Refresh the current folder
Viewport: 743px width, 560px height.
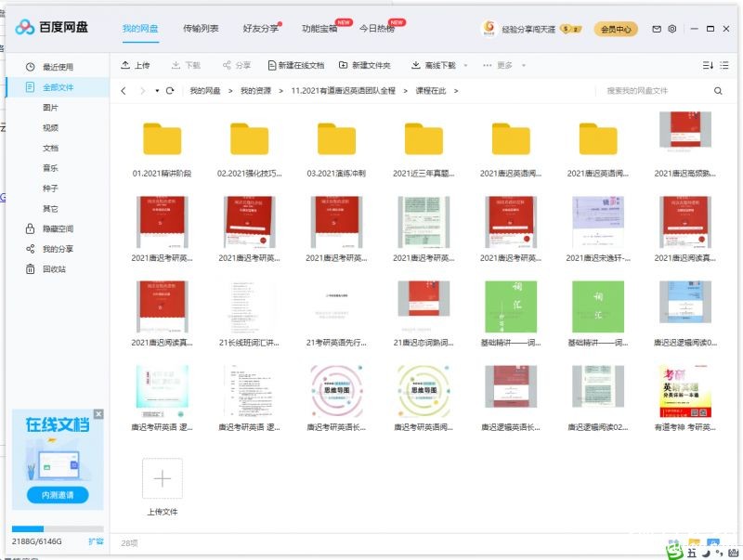point(170,90)
